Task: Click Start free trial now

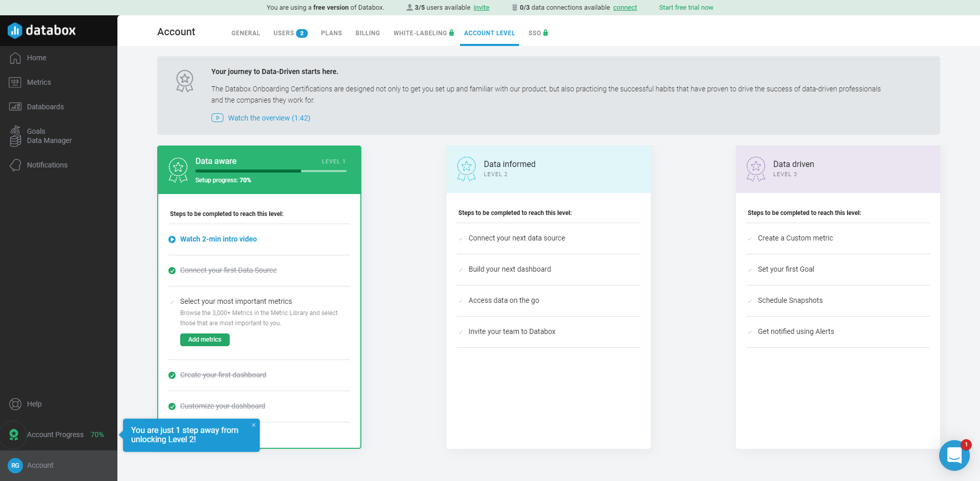Action: pos(686,8)
